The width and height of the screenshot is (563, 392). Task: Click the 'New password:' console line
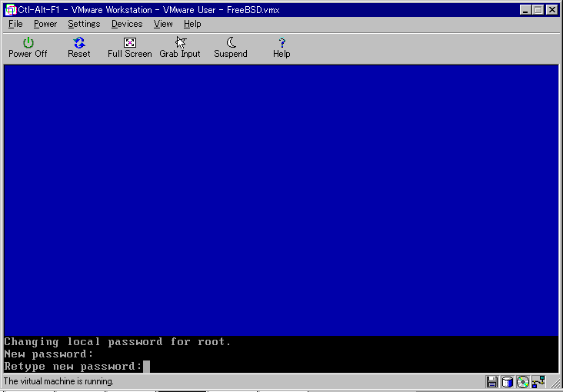pyautogui.click(x=48, y=354)
